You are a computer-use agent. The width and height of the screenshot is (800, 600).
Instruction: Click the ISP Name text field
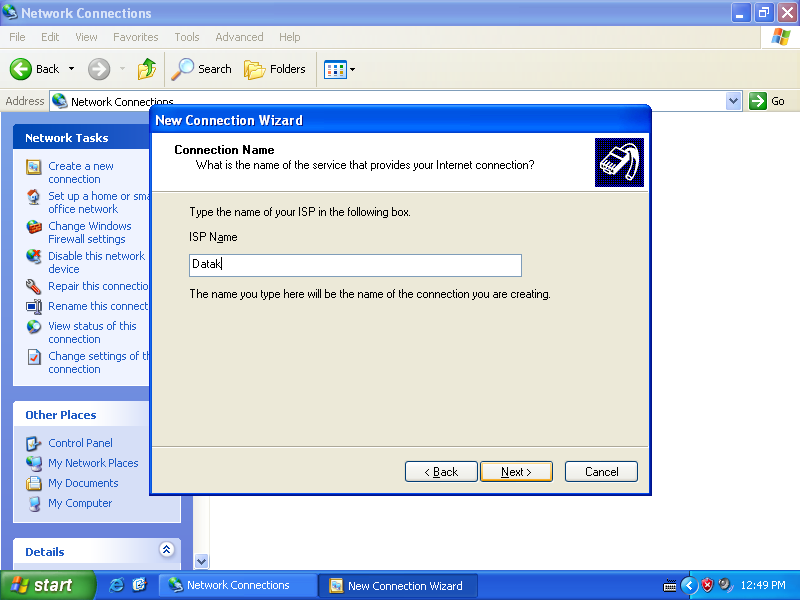tap(355, 265)
